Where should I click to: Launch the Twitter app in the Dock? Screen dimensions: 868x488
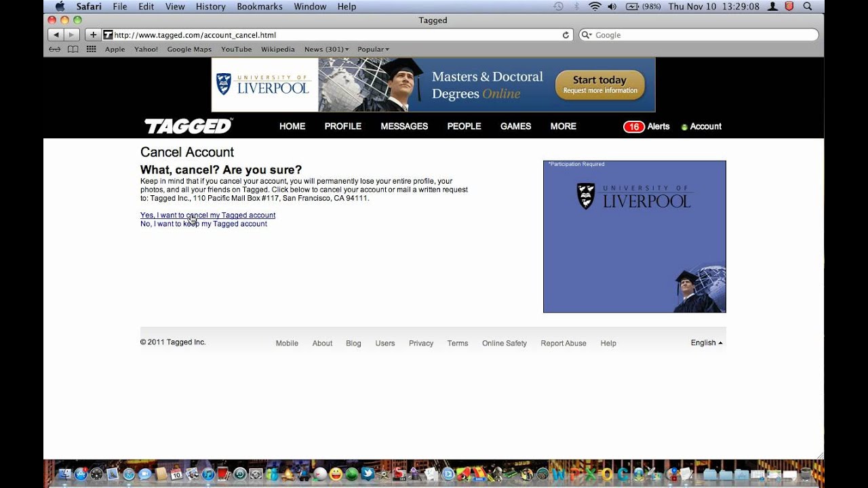coord(368,474)
